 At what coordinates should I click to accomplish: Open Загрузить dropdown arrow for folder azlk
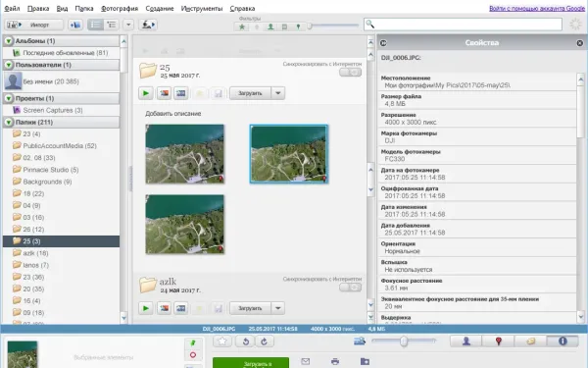point(278,308)
